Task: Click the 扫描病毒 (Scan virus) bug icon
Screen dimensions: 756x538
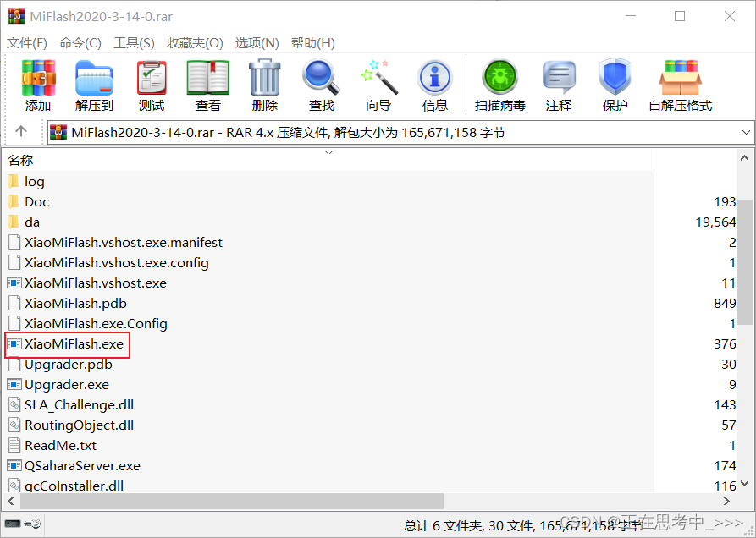Action: 500,77
